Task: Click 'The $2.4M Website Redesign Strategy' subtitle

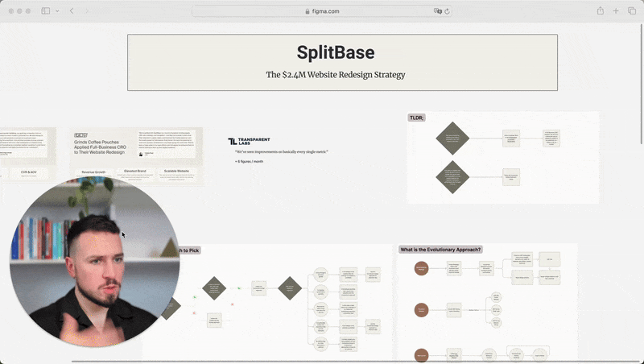Action: (x=336, y=75)
